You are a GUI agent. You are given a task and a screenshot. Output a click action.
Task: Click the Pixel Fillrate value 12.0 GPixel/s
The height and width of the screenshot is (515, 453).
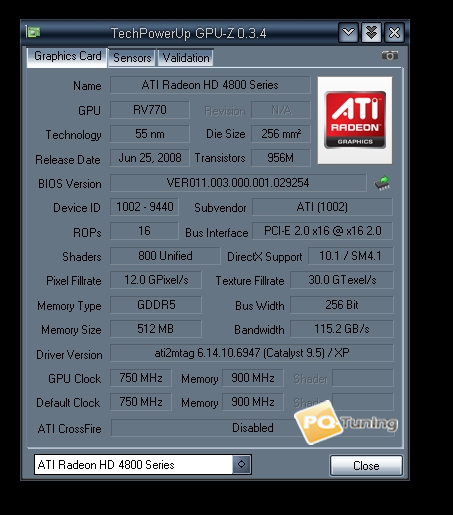click(x=156, y=280)
